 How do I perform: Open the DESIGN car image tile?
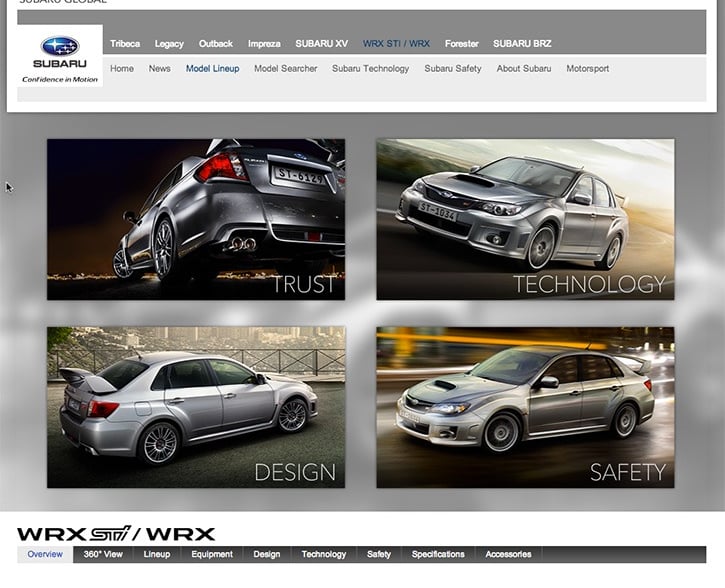tap(196, 407)
